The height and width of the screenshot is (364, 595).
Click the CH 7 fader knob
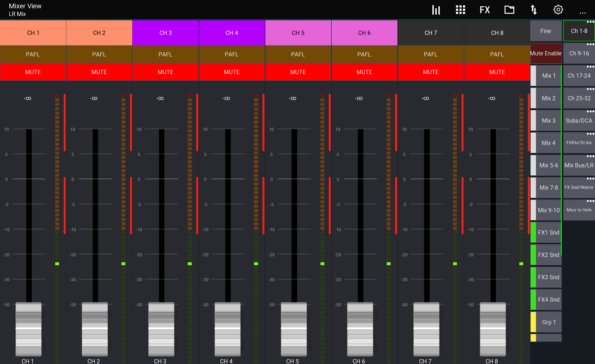click(426, 329)
